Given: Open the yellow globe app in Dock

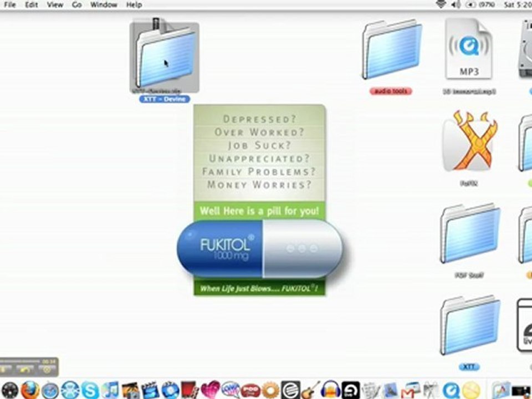Looking at the screenshot, I should coord(471,390).
